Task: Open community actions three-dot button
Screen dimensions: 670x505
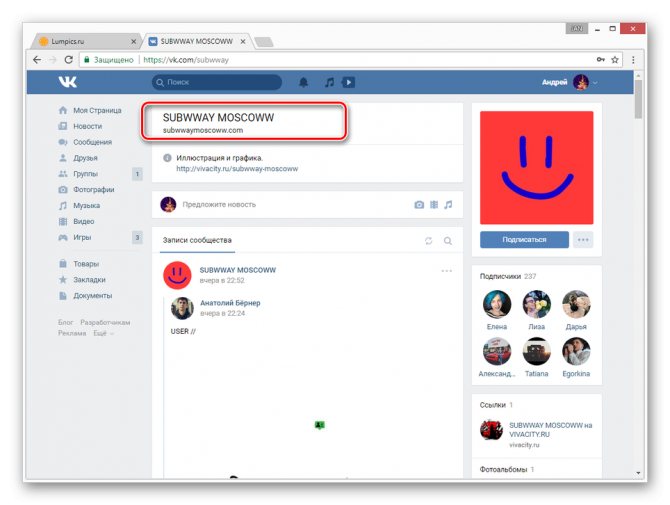Action: [x=583, y=240]
